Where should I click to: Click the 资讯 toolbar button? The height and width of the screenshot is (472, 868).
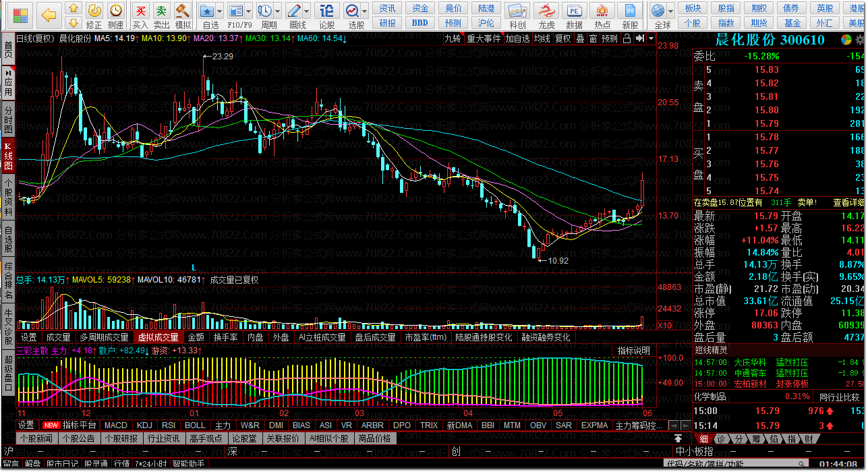(388, 8)
